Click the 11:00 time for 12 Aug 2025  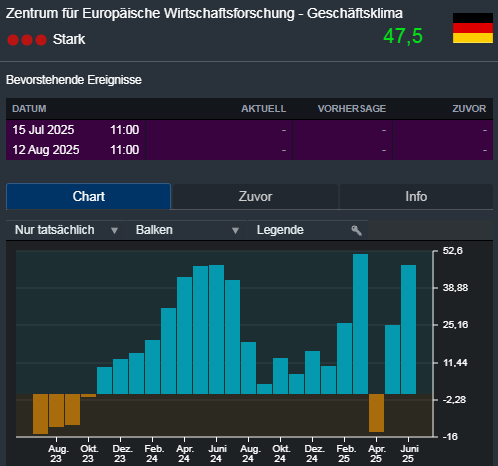point(124,150)
